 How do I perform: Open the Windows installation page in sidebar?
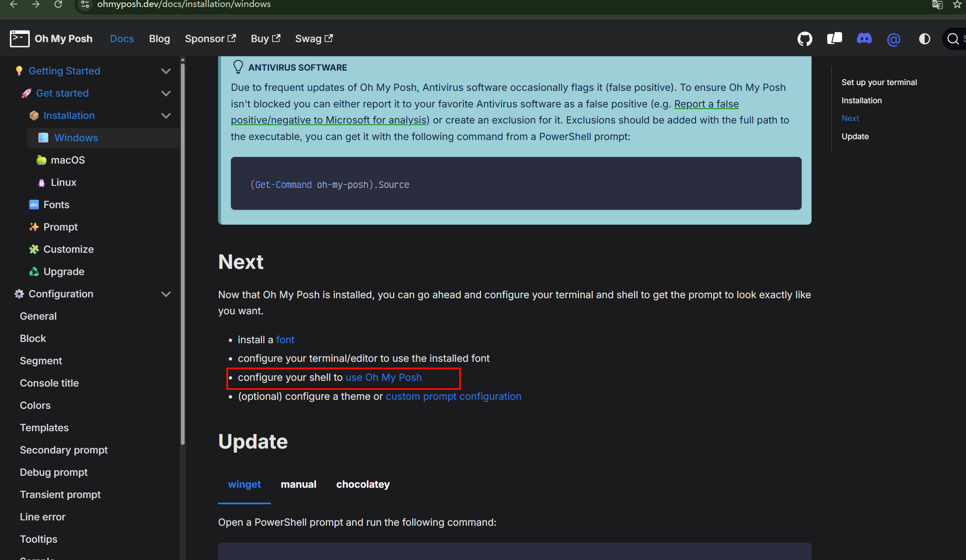tap(103, 138)
